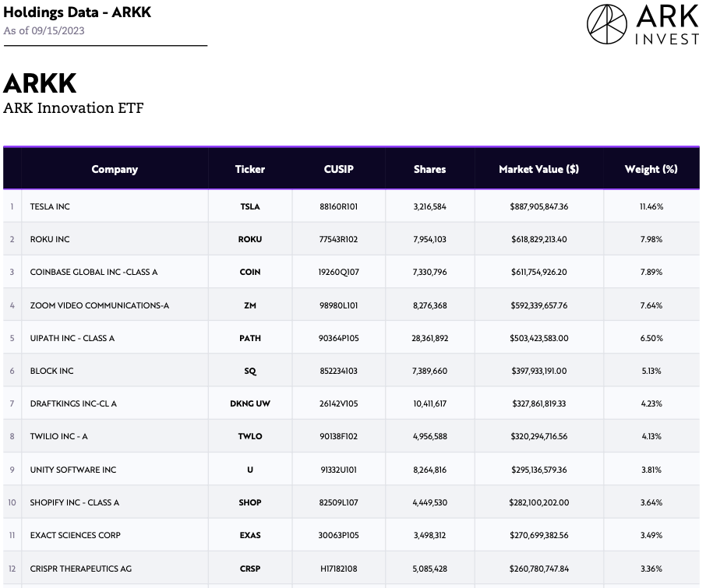Click shares value 7,330,796
Viewport: 706px width, 588px height.
(429, 272)
